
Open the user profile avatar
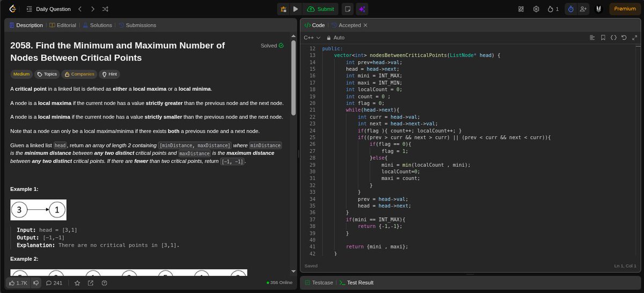coord(599,9)
